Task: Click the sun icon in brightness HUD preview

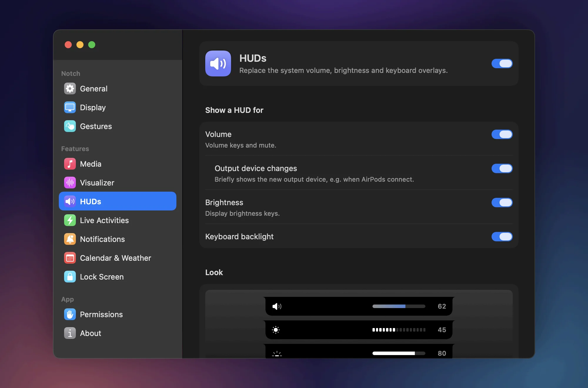Action: pyautogui.click(x=276, y=330)
